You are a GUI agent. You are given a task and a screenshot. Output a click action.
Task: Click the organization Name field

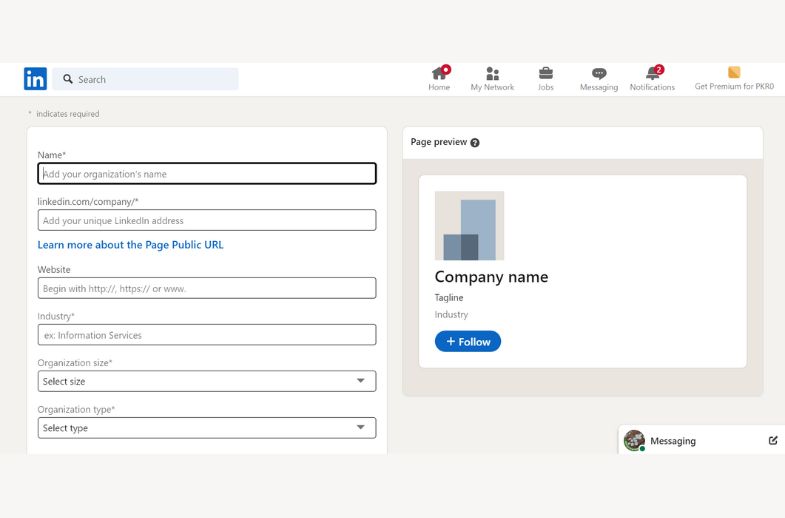207,174
